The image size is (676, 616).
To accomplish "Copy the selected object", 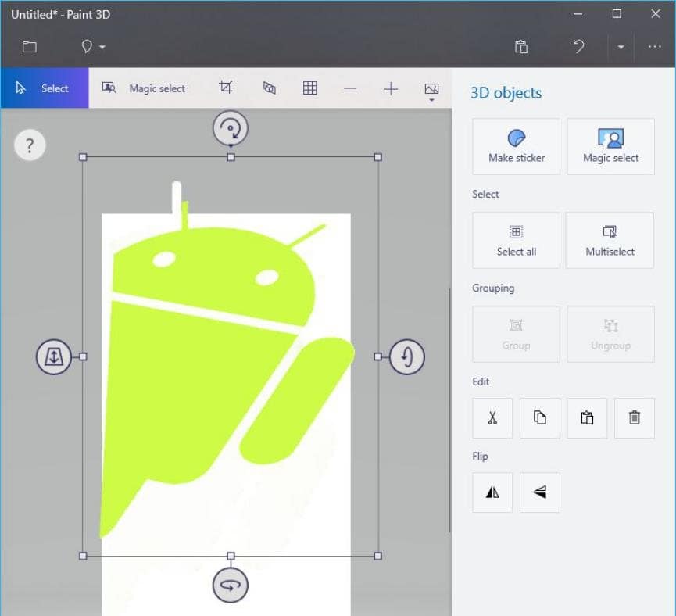I will point(539,417).
